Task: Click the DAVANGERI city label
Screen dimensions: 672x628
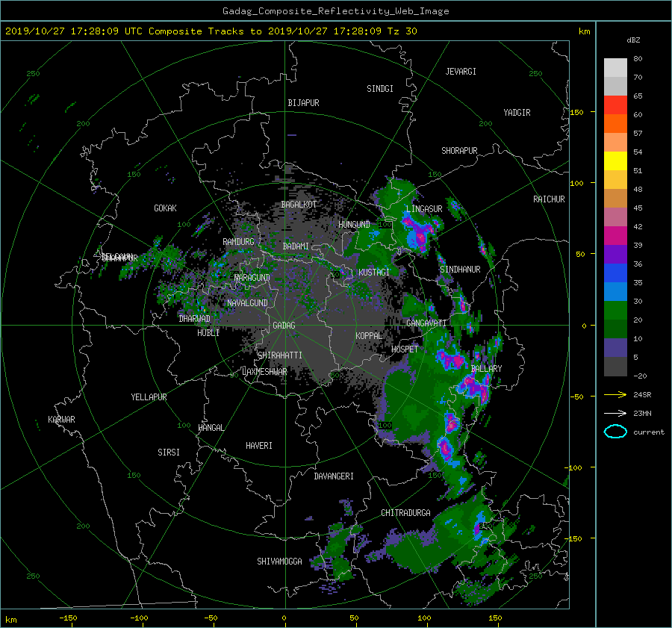Action: [x=334, y=476]
